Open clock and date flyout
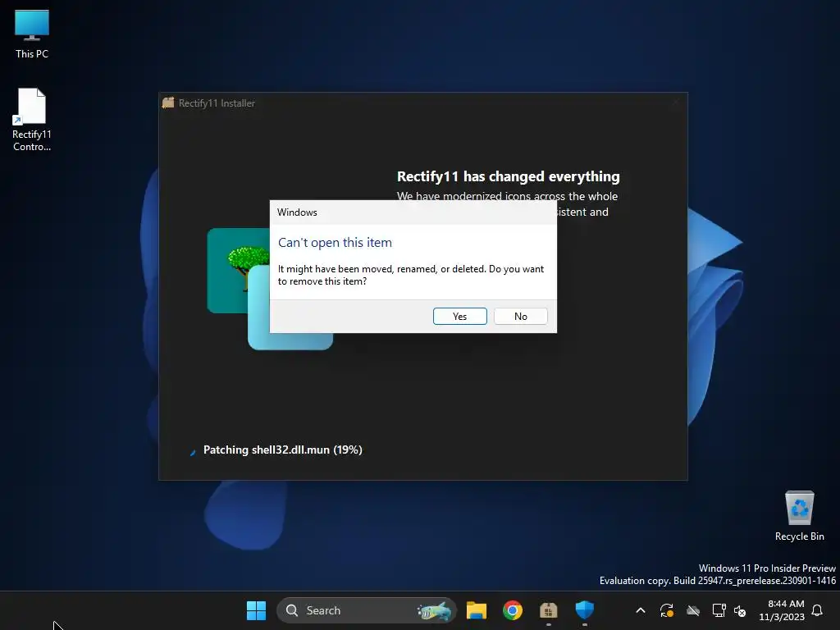Image resolution: width=840 pixels, height=630 pixels. click(x=782, y=610)
